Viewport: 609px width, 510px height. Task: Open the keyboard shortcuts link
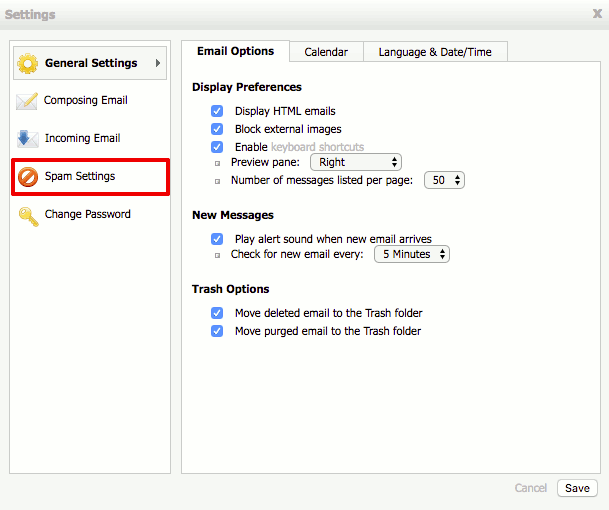coord(317,147)
